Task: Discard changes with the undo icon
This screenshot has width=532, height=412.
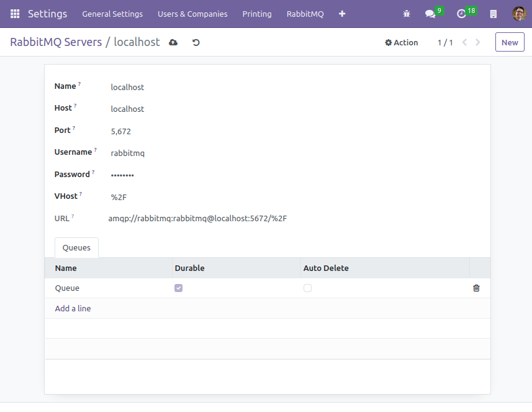Action: coord(196,42)
